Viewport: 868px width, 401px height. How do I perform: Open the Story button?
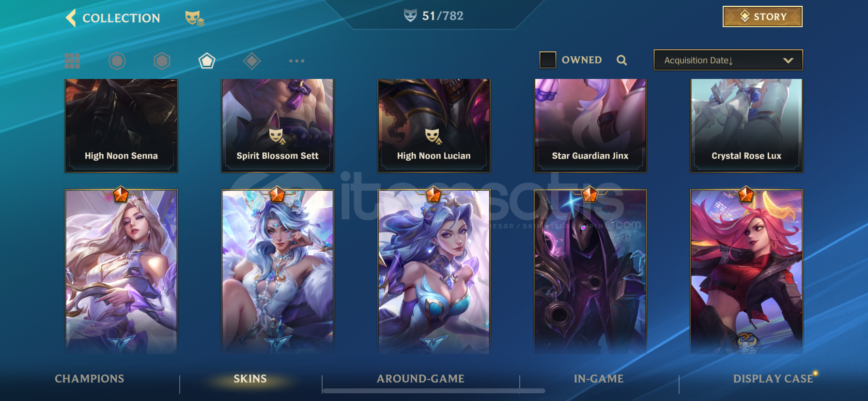[x=762, y=16]
